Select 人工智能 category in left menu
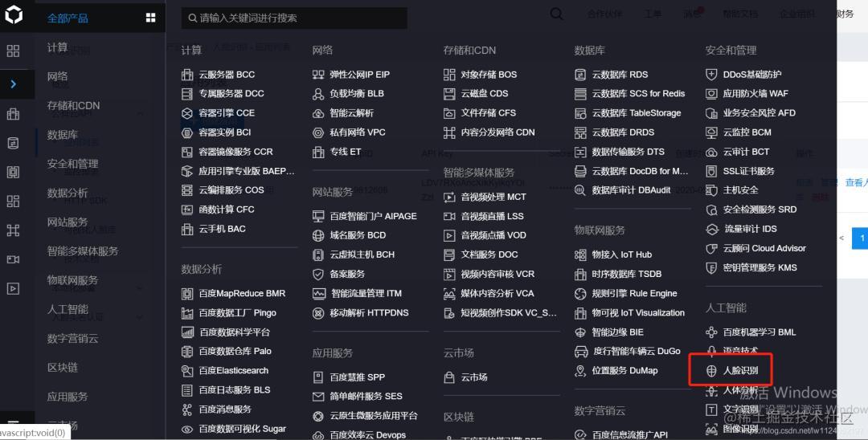Screen dimensions: 868x440 click(x=68, y=309)
